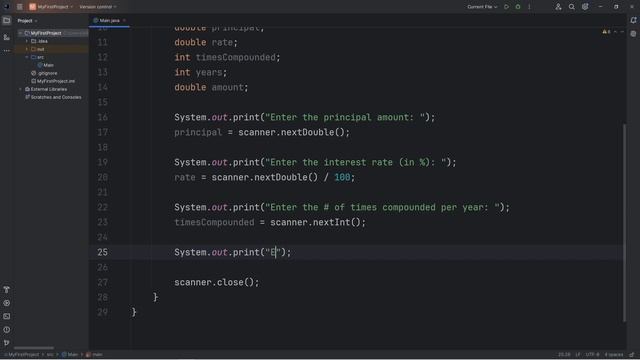Image resolution: width=640 pixels, height=360 pixels.
Task: Select MyFirstProject.iml file
Action: tap(53, 81)
